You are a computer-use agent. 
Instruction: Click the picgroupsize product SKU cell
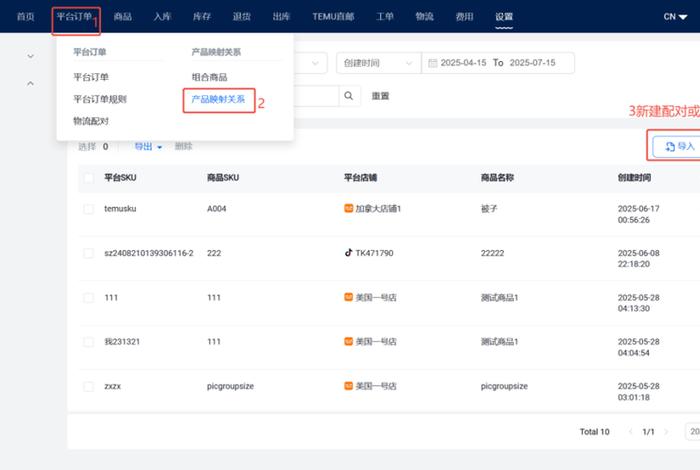[230, 386]
